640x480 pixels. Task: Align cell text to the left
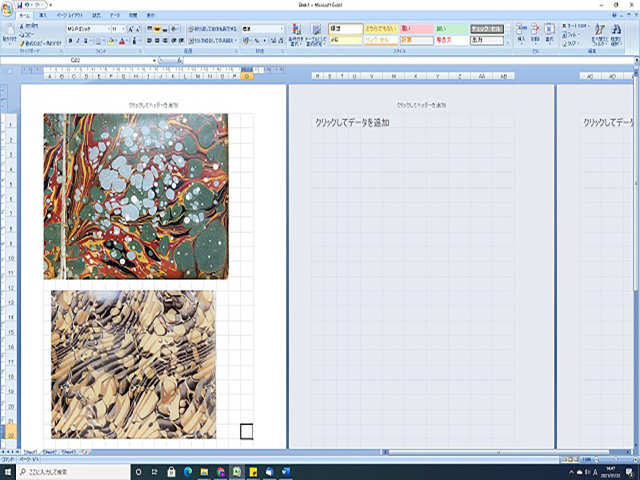(x=150, y=40)
